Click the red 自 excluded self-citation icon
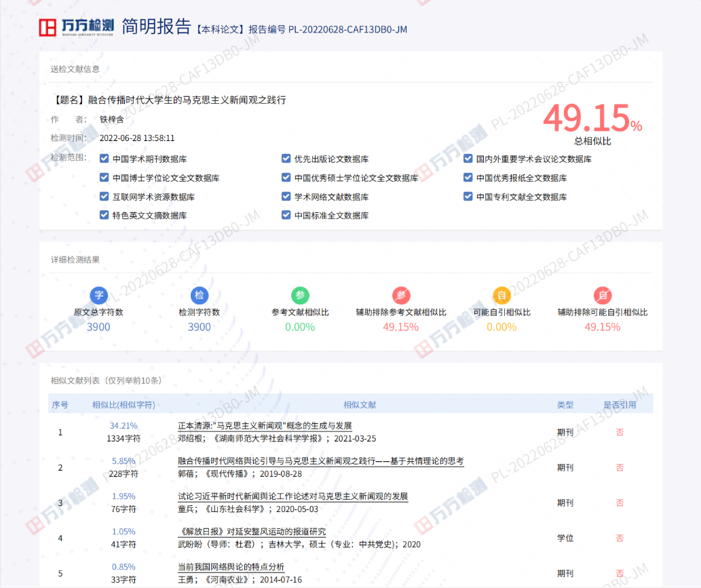 [x=603, y=295]
